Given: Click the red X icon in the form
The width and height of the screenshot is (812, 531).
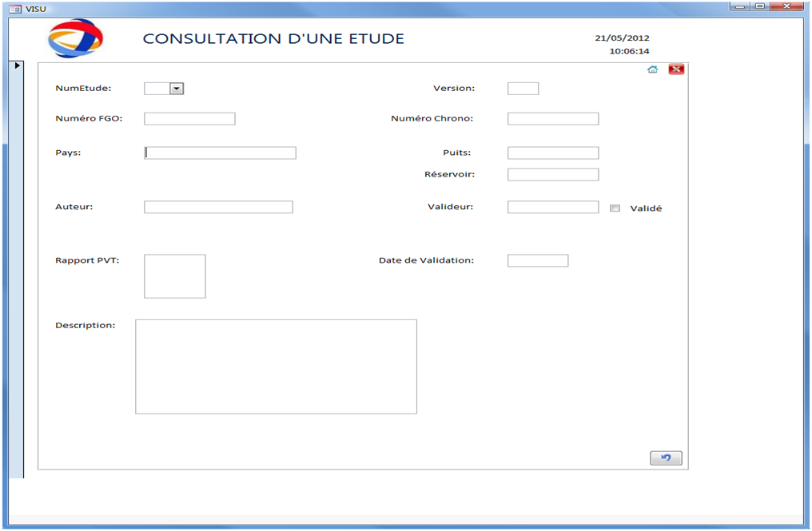Looking at the screenshot, I should [676, 69].
